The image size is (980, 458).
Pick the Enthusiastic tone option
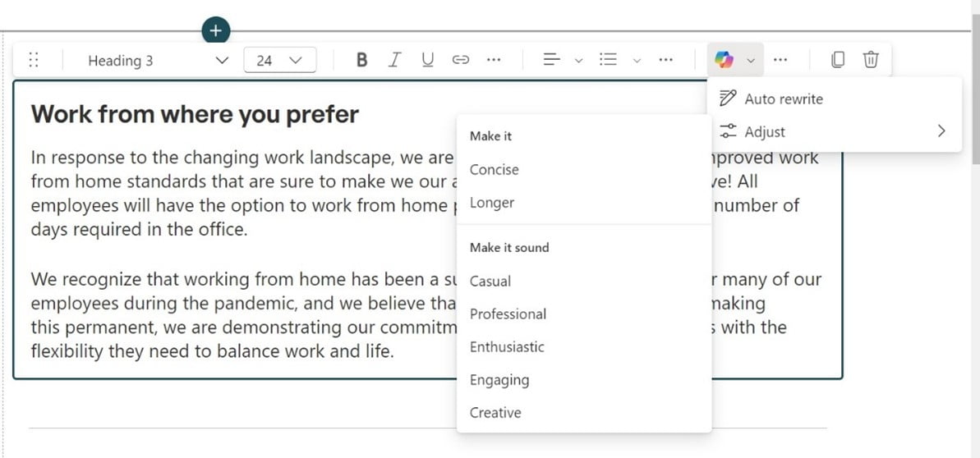[x=507, y=346]
